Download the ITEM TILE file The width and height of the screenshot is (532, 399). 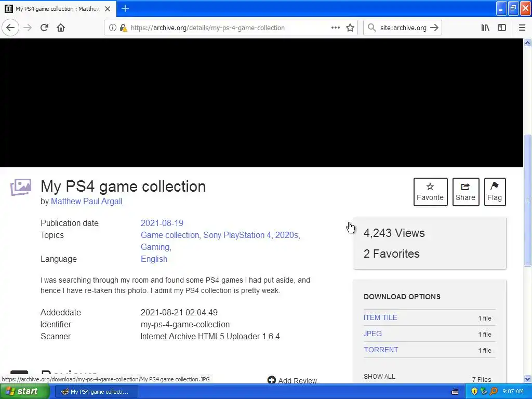(x=380, y=317)
